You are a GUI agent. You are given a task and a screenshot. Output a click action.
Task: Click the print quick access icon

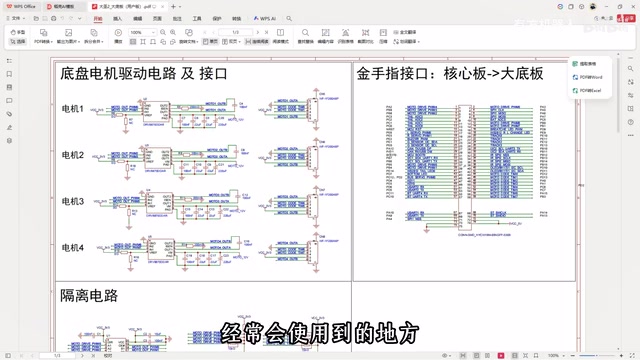[54, 19]
